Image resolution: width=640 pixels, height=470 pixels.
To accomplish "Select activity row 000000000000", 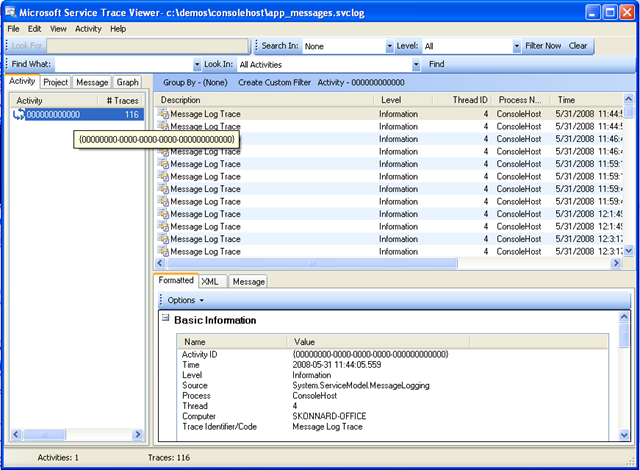I will click(x=78, y=115).
